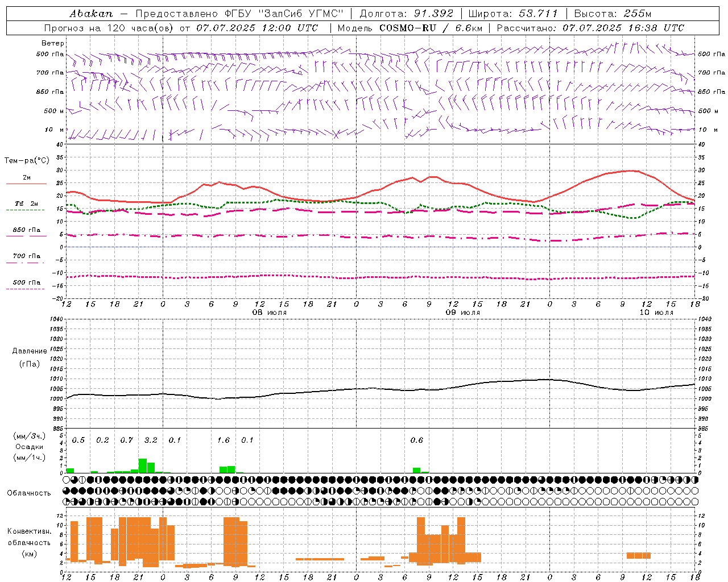
Task: Click the '09 июля' date label
Action: click(x=463, y=313)
